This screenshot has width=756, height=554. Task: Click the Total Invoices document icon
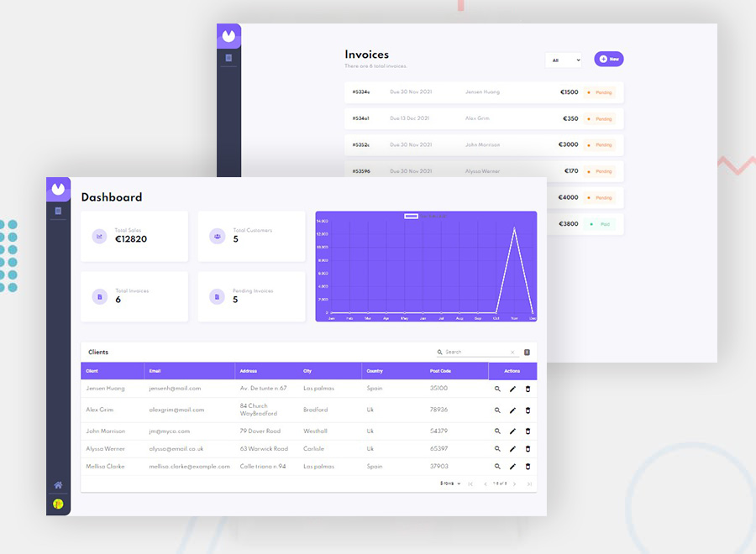99,297
